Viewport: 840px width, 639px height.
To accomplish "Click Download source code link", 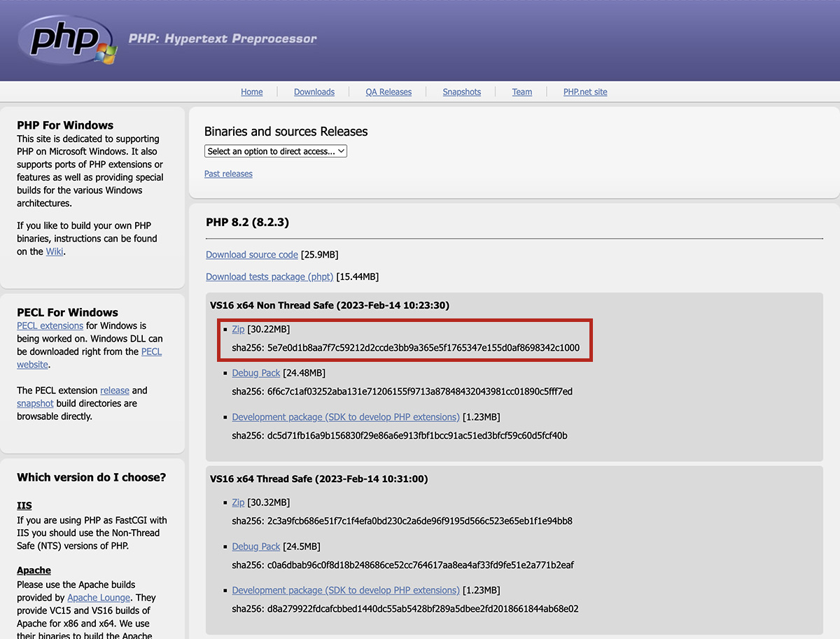I will (252, 255).
